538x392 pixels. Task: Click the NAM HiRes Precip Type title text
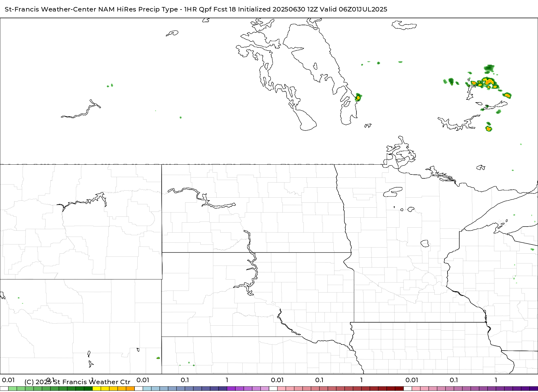pyautogui.click(x=196, y=9)
